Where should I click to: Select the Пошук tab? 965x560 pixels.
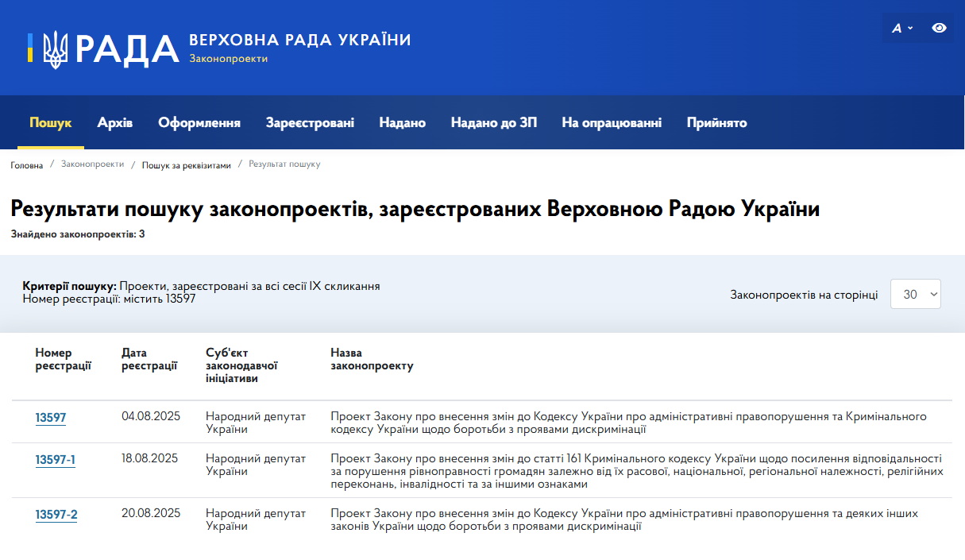[51, 122]
